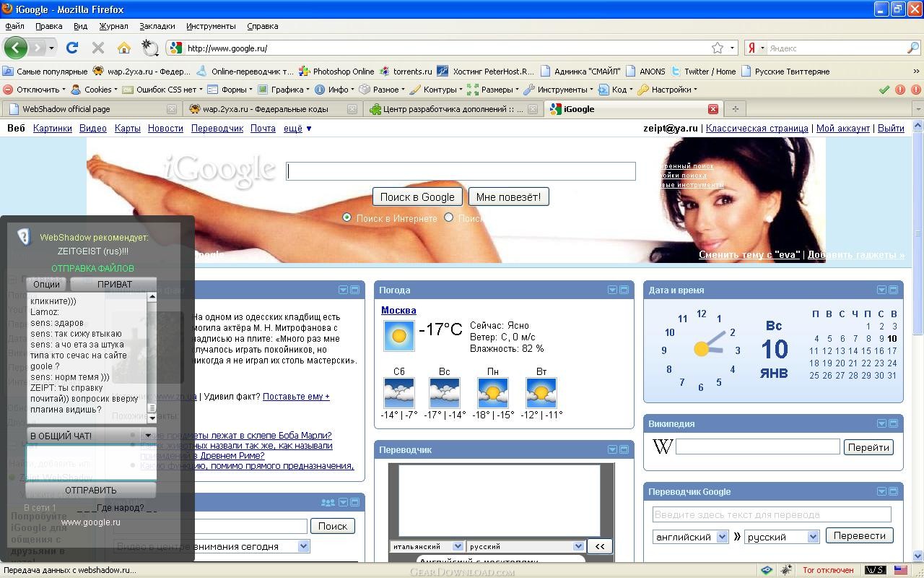
Task: Open Дата и время gadget menu arrow
Action: click(x=881, y=290)
